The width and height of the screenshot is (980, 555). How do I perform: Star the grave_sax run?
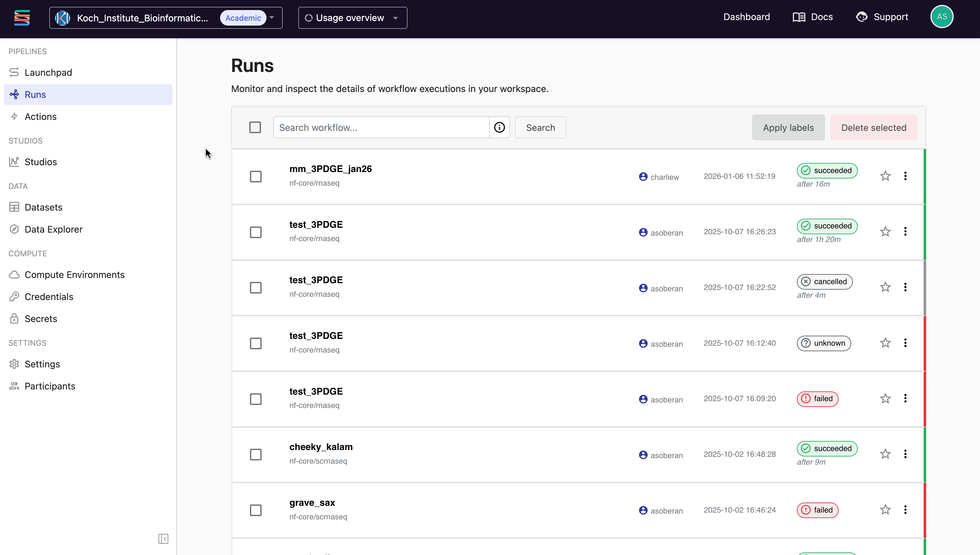point(885,510)
